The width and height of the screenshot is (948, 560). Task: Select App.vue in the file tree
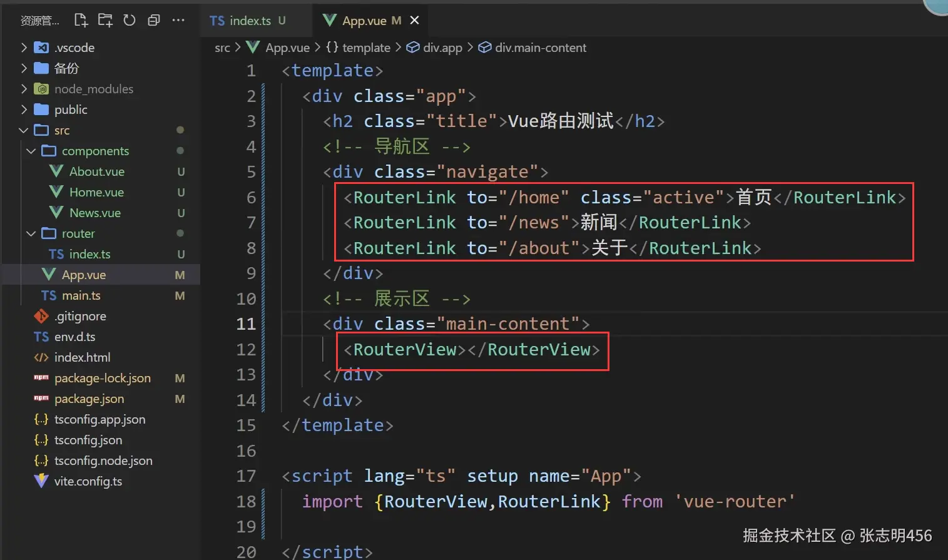[100, 275]
